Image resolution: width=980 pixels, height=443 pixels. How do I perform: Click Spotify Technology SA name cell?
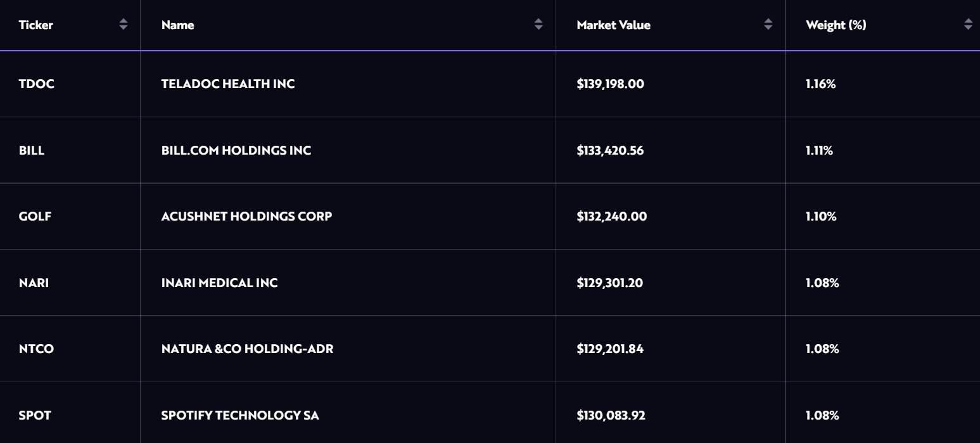coord(240,416)
